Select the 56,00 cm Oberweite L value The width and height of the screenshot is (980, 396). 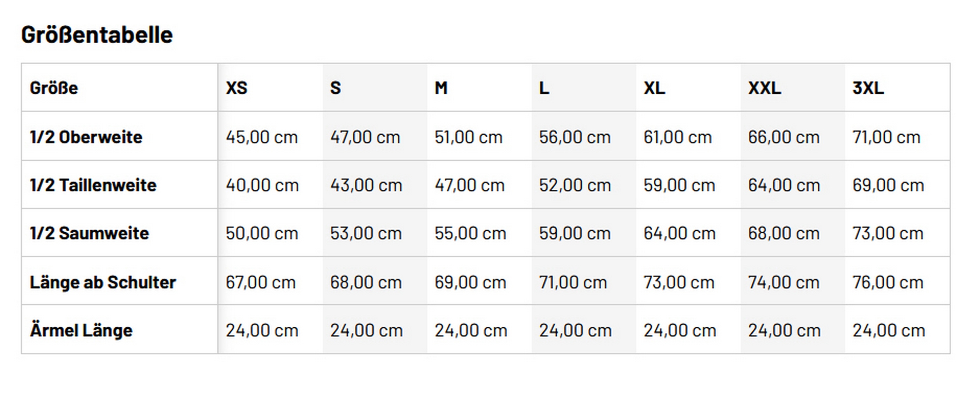(x=575, y=137)
